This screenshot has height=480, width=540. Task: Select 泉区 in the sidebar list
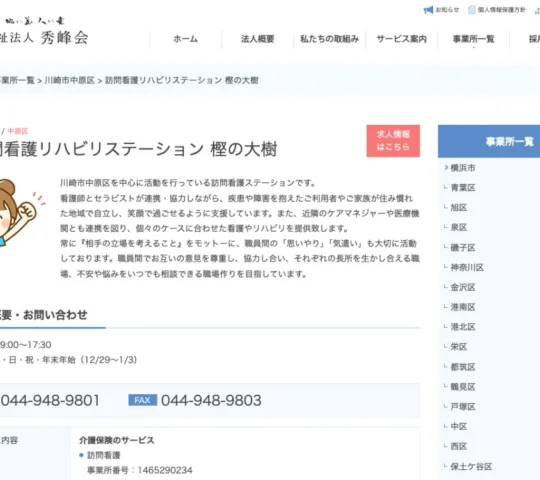459,227
